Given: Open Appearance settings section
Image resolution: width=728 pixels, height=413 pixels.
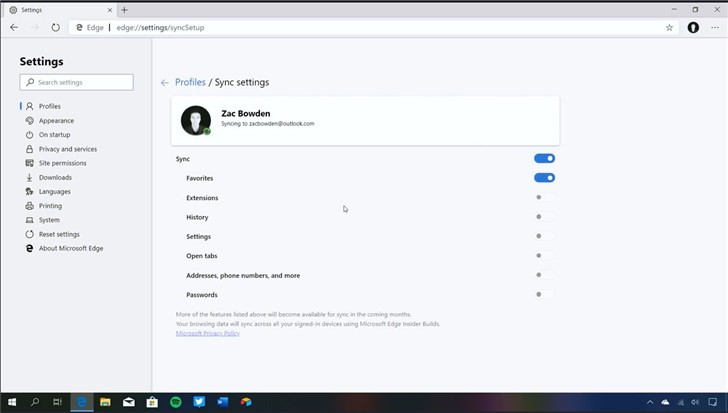Looking at the screenshot, I should [x=50, y=121].
